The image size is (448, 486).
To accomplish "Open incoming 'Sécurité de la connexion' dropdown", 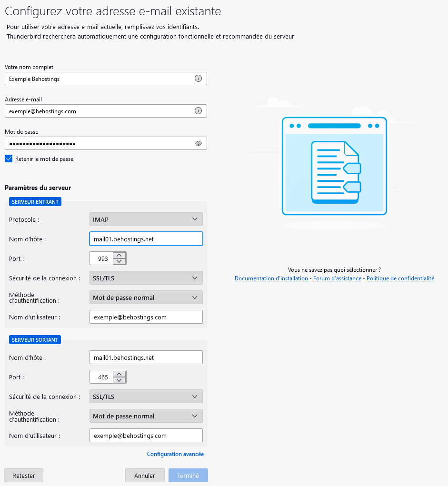I will pos(146,278).
